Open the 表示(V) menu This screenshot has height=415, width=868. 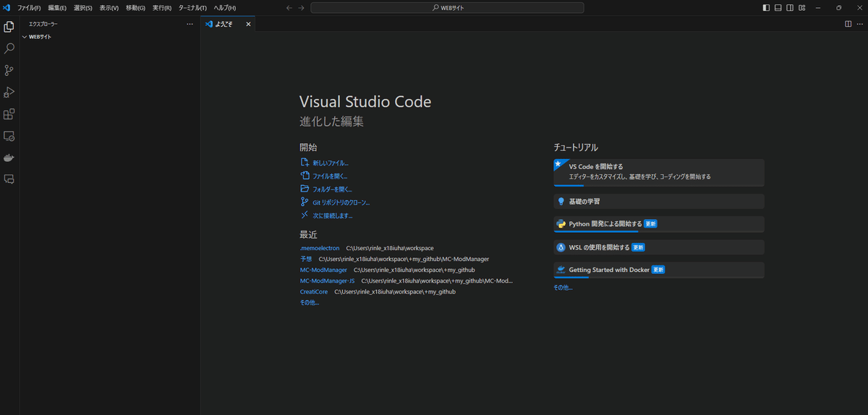coord(109,7)
